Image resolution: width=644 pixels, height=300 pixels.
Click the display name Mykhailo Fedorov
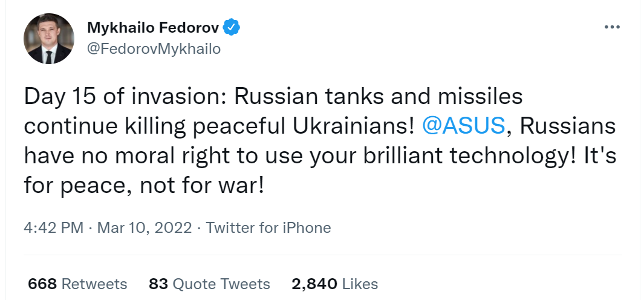(154, 27)
